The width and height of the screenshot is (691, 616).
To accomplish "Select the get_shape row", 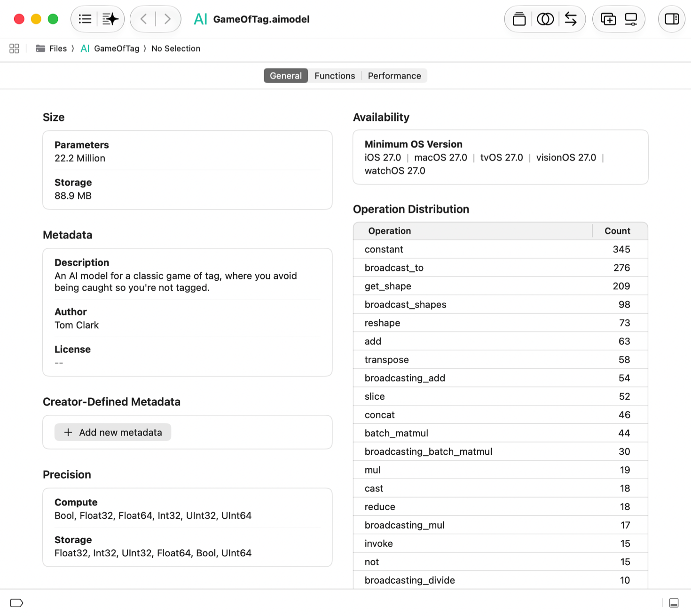I will pos(501,286).
